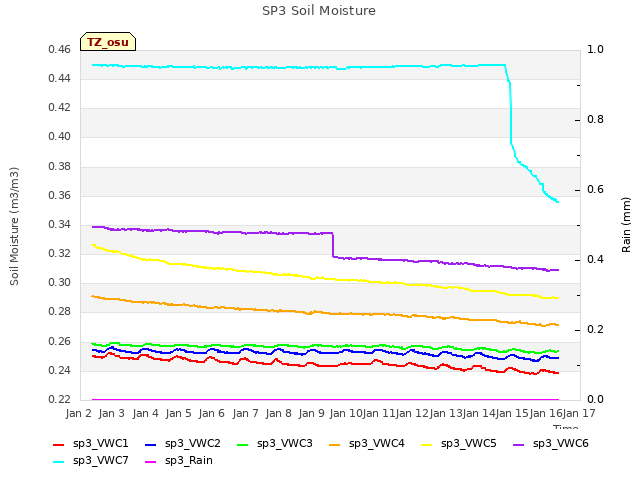640x480 pixels.
Task: Click blue swatch beside sp3_VWC2
Action: (151, 445)
